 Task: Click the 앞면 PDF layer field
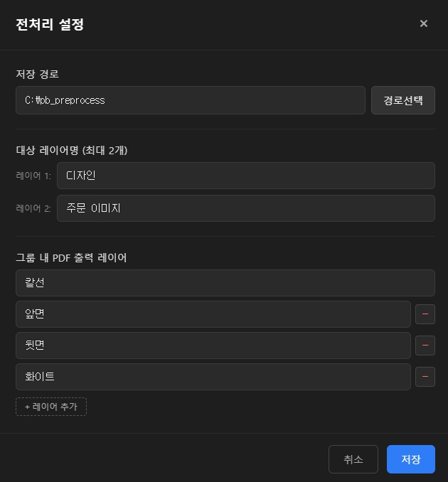(x=213, y=314)
